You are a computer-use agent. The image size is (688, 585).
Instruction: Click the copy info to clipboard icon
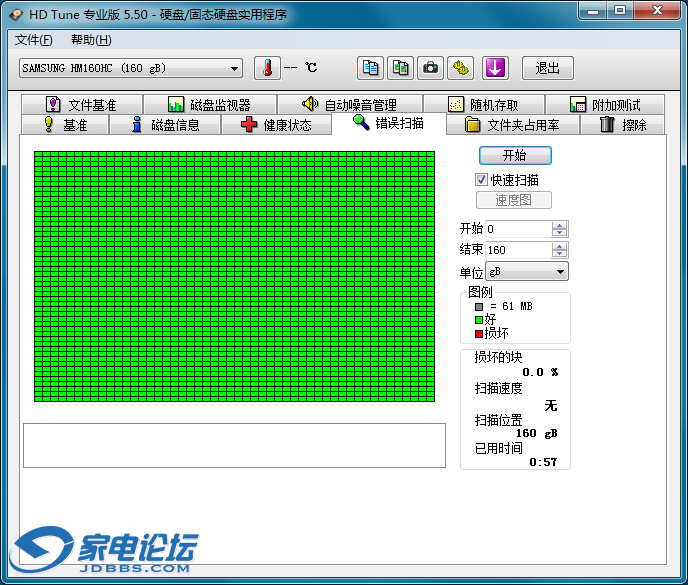[x=370, y=68]
